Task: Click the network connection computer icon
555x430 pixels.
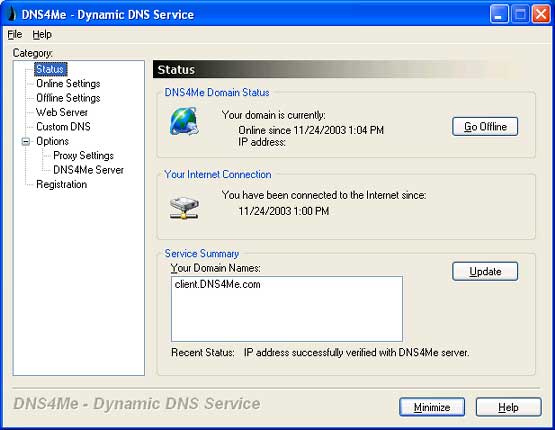Action: (x=184, y=208)
